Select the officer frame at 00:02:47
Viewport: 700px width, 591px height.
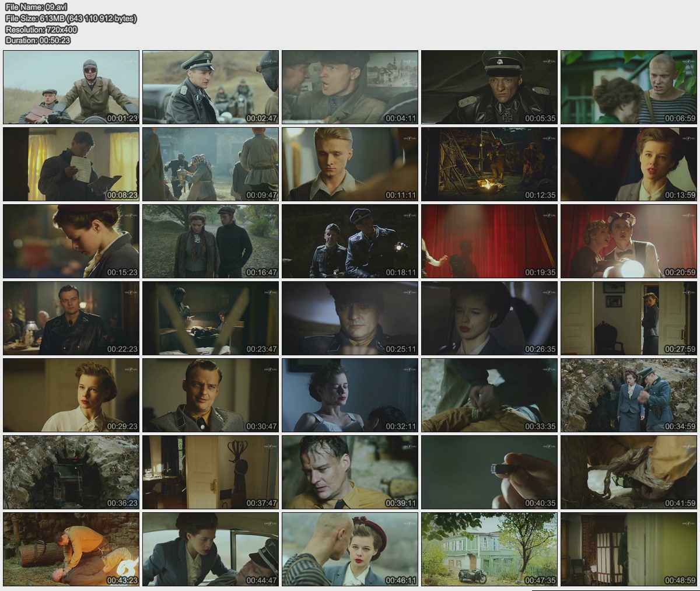[x=211, y=87]
